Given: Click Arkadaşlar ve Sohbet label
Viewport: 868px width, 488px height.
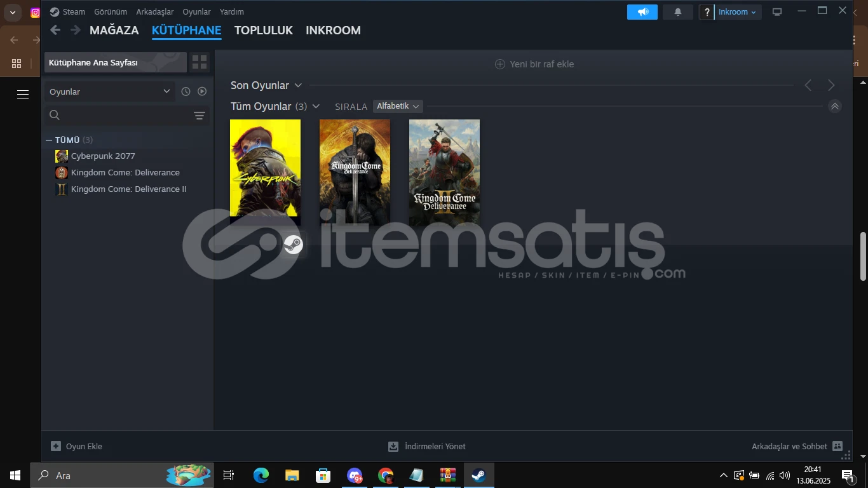Looking at the screenshot, I should (789, 447).
